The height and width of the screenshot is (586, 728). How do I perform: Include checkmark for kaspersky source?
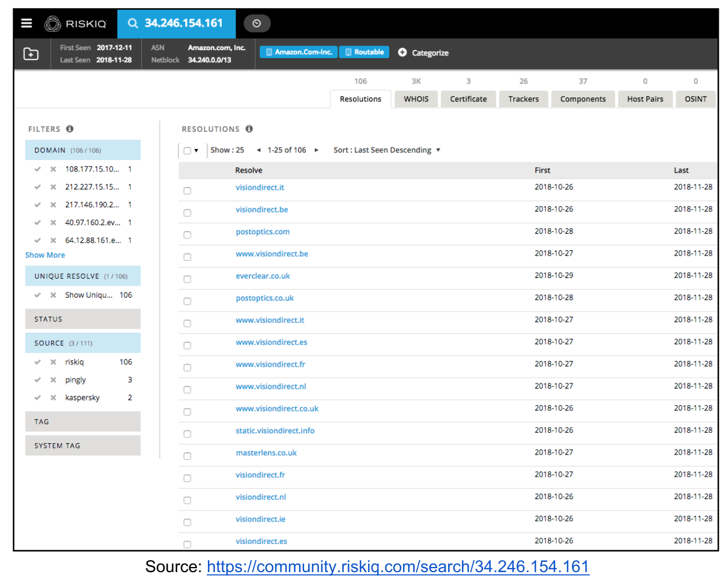pyautogui.click(x=37, y=398)
